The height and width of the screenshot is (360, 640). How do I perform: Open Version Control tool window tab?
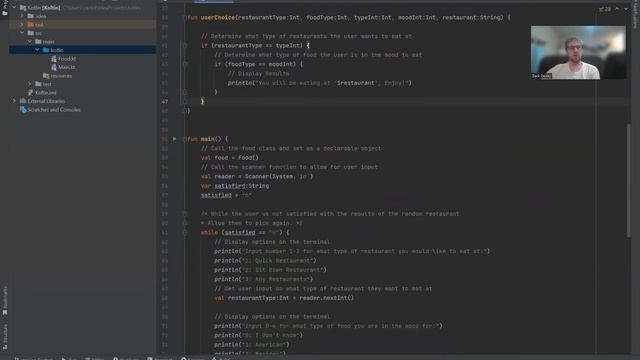(34, 358)
